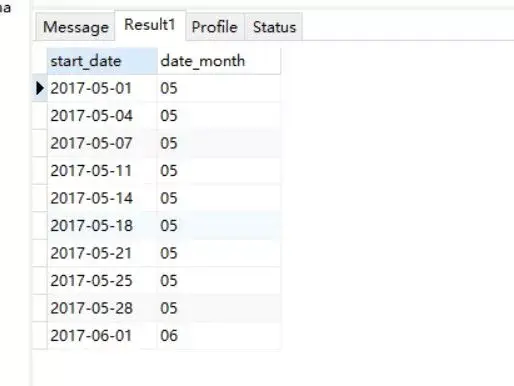The image size is (514, 386).
Task: Select the cell 2017-05-11
Action: (102, 171)
